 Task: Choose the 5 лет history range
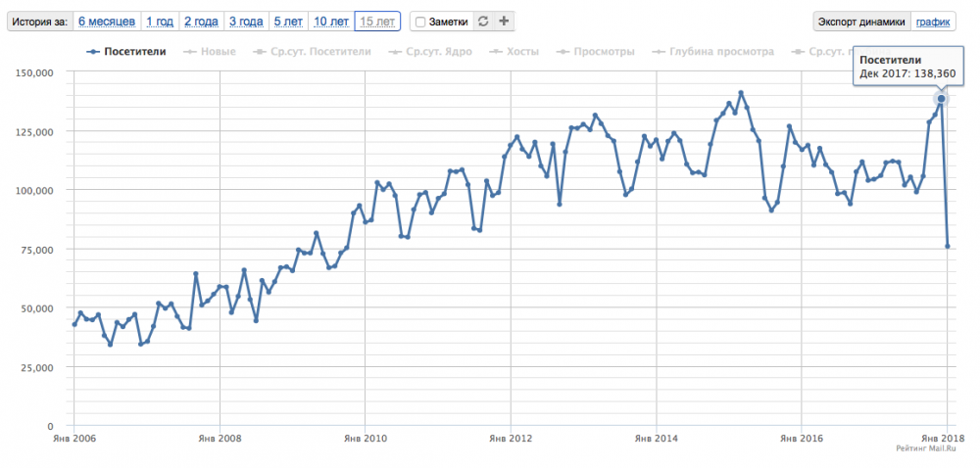[288, 22]
